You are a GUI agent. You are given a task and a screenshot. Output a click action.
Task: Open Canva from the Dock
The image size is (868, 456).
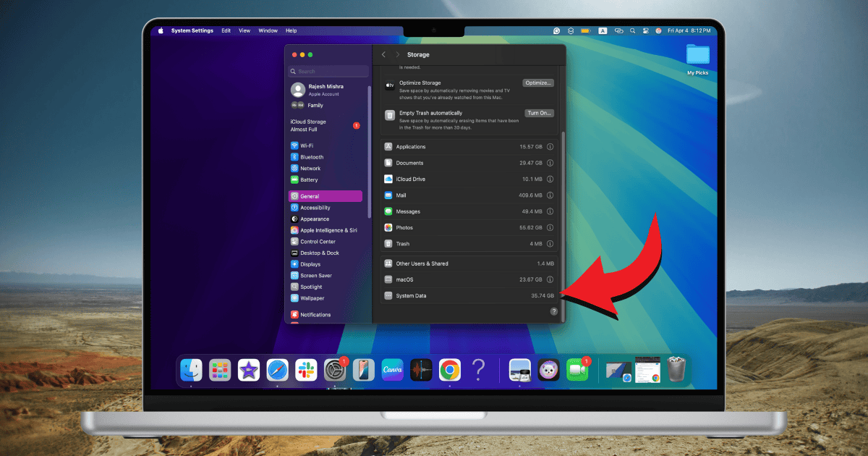[x=392, y=370]
